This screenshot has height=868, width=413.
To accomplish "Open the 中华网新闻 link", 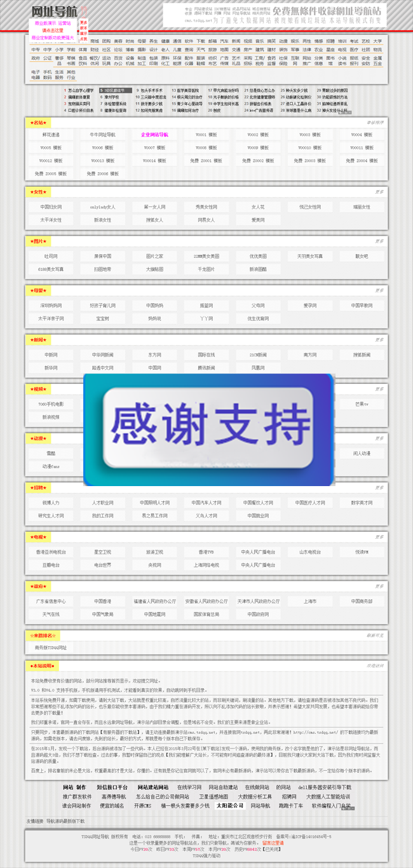I will click(102, 355).
